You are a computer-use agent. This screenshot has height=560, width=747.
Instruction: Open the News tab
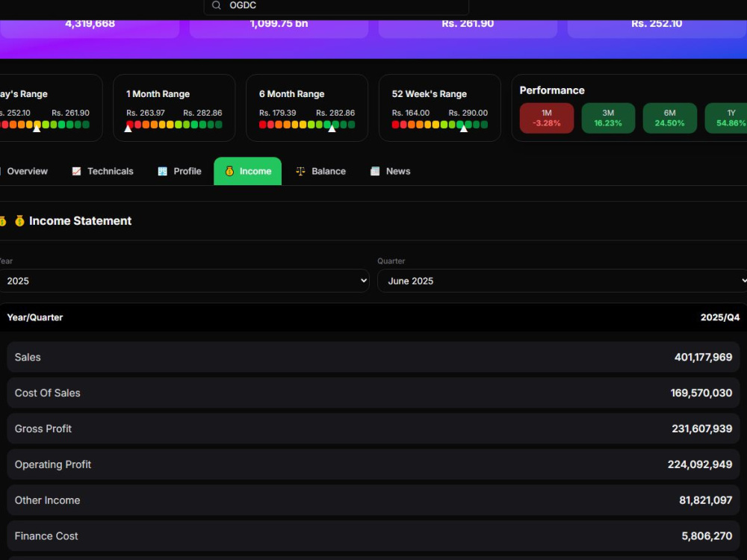[390, 172]
